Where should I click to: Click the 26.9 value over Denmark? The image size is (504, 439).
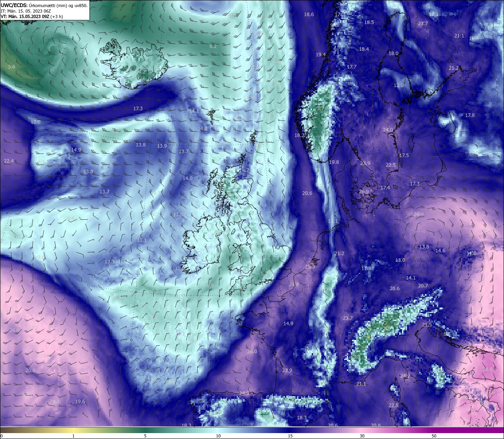click(364, 192)
